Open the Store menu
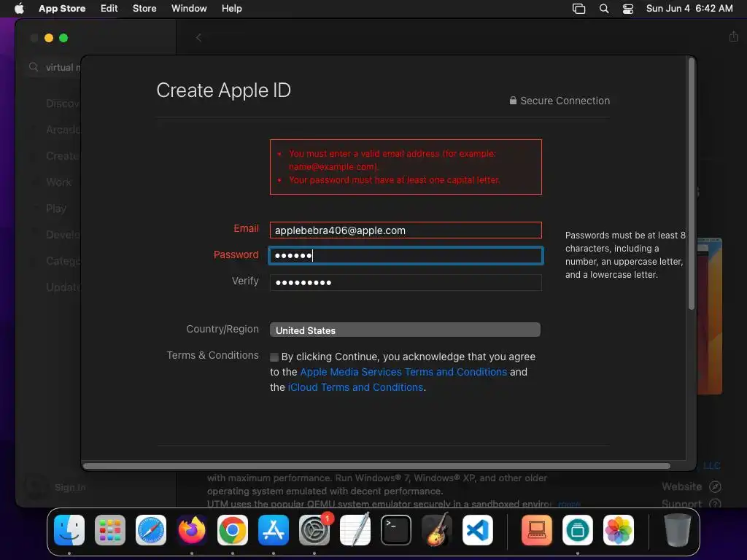 click(144, 8)
